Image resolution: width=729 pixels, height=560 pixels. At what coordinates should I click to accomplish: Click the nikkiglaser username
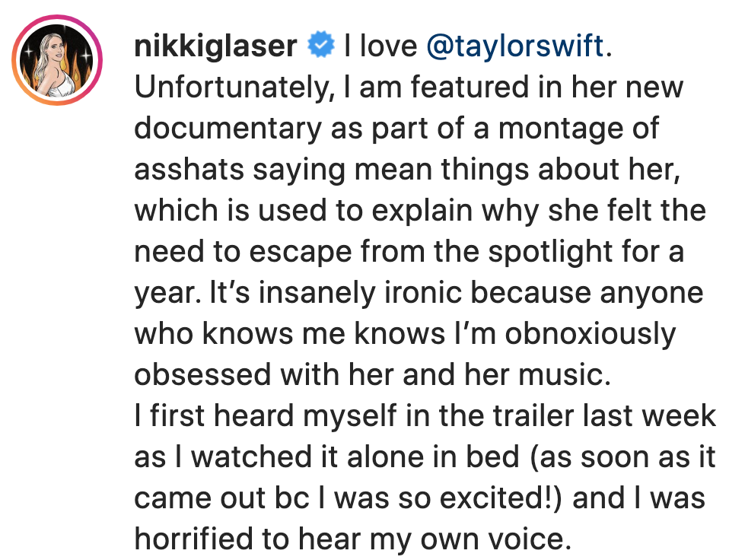click(215, 46)
